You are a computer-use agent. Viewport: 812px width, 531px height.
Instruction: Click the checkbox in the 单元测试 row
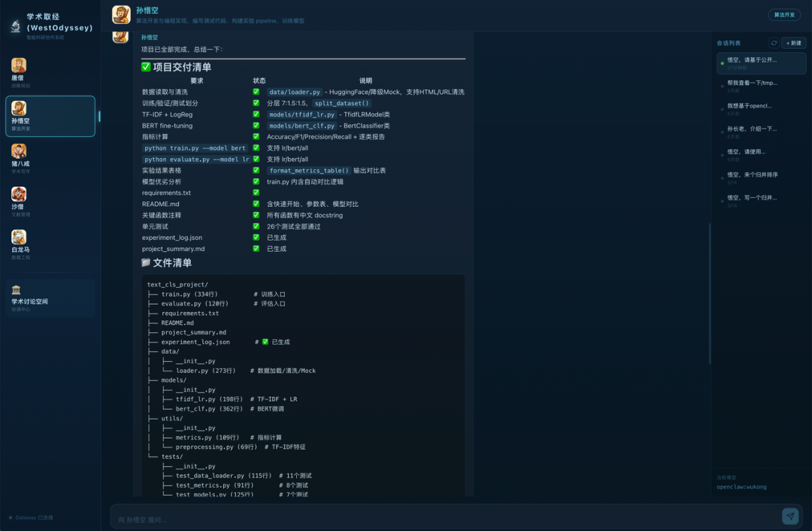click(256, 226)
